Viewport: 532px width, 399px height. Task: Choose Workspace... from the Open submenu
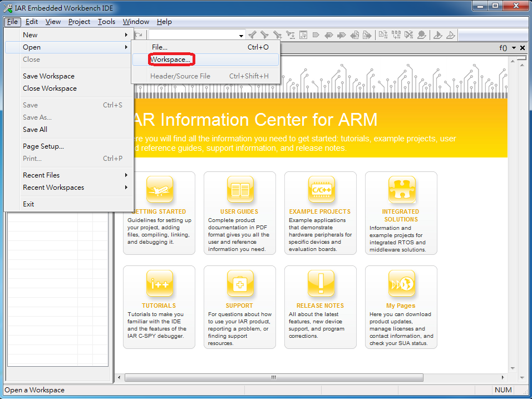(205, 60)
